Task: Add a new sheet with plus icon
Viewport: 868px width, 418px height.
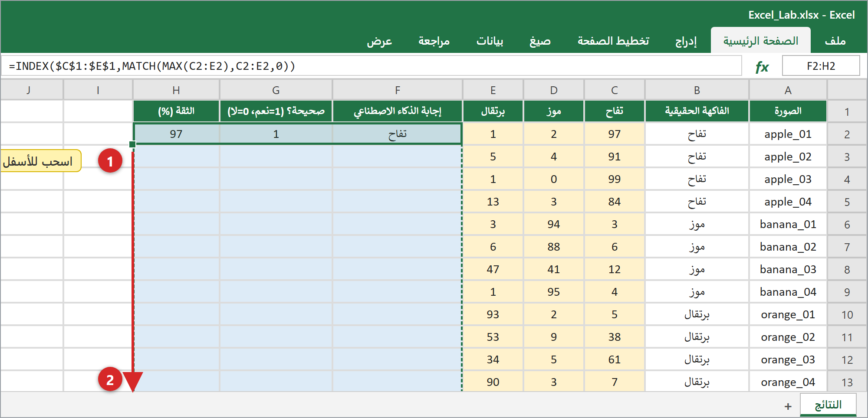Action: [788, 406]
